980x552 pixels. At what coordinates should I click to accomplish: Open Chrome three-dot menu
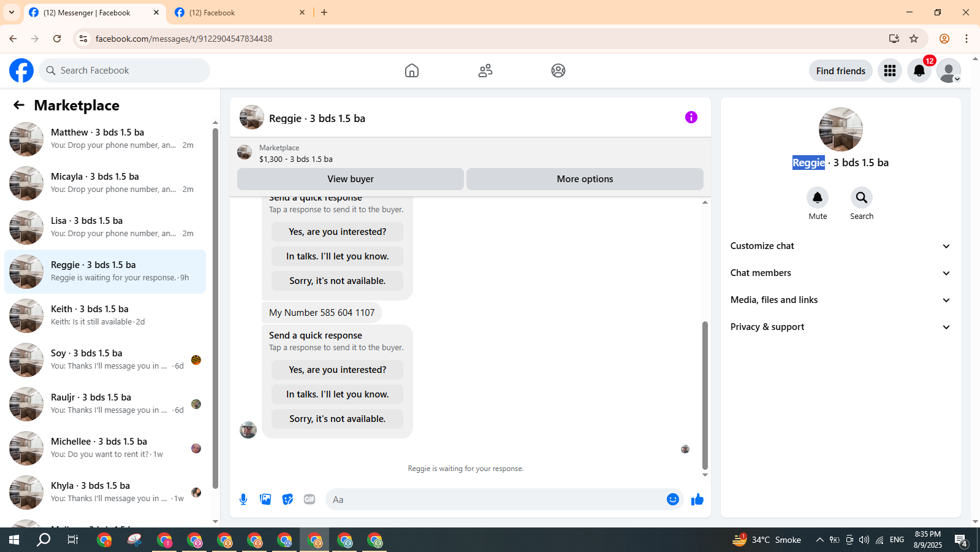point(967,39)
